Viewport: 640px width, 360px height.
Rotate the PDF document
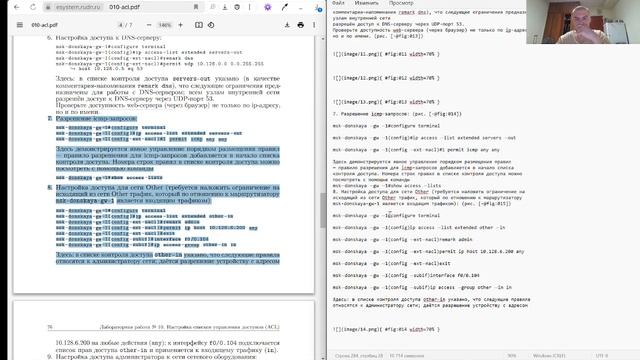[211, 25]
